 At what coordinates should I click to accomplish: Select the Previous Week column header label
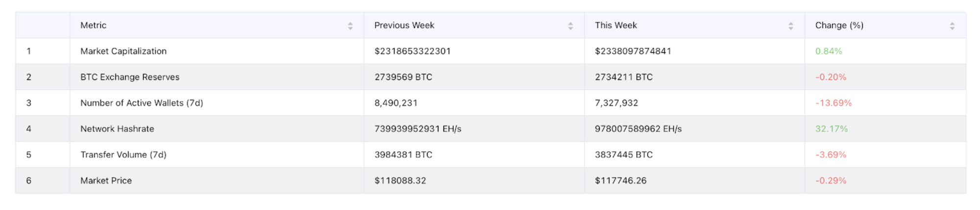coord(404,25)
